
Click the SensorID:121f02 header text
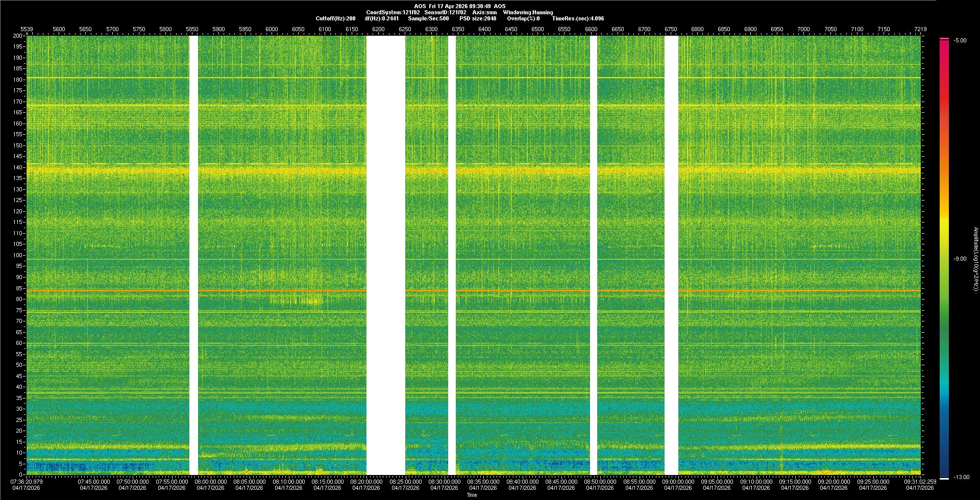click(446, 12)
